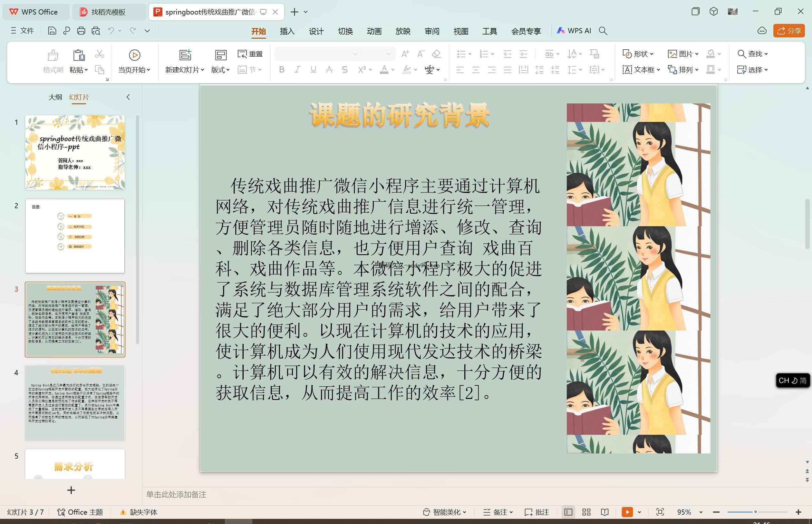Start slideshow from current page (当页开始)
The height and width of the screenshot is (524, 812).
[134, 62]
